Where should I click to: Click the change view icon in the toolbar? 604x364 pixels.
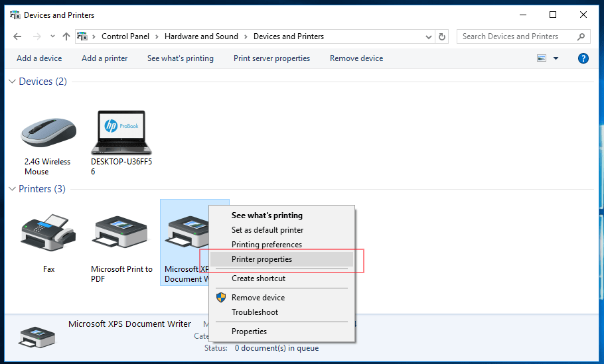(x=542, y=58)
